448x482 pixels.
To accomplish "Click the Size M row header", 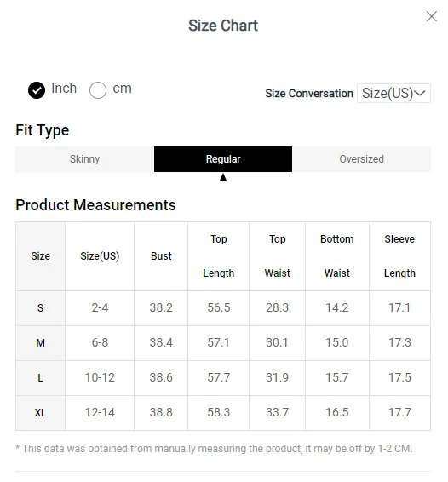I will pos(40,343).
